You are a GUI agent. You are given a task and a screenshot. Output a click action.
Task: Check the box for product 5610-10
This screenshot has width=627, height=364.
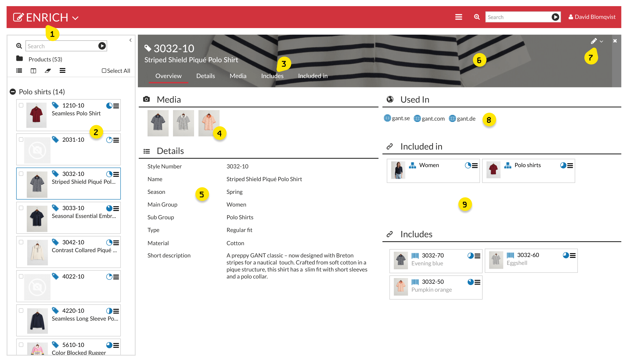pyautogui.click(x=21, y=345)
